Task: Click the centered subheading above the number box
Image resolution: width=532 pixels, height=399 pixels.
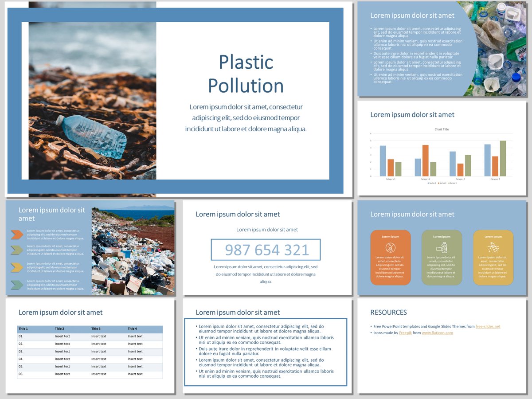Action: [x=267, y=230]
